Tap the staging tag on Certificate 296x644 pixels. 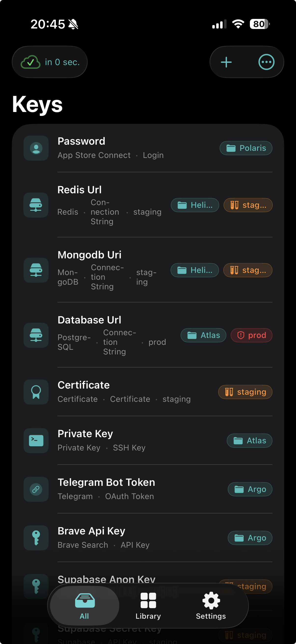245,392
